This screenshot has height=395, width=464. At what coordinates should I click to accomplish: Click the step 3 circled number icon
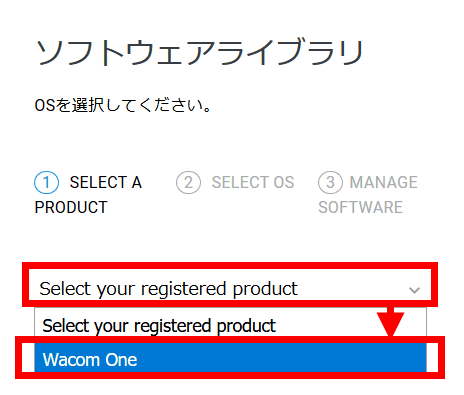330,182
